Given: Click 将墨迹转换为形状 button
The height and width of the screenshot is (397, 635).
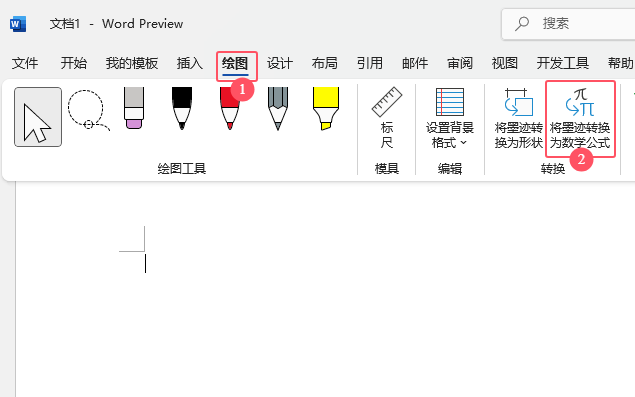Looking at the screenshot, I should click(518, 118).
